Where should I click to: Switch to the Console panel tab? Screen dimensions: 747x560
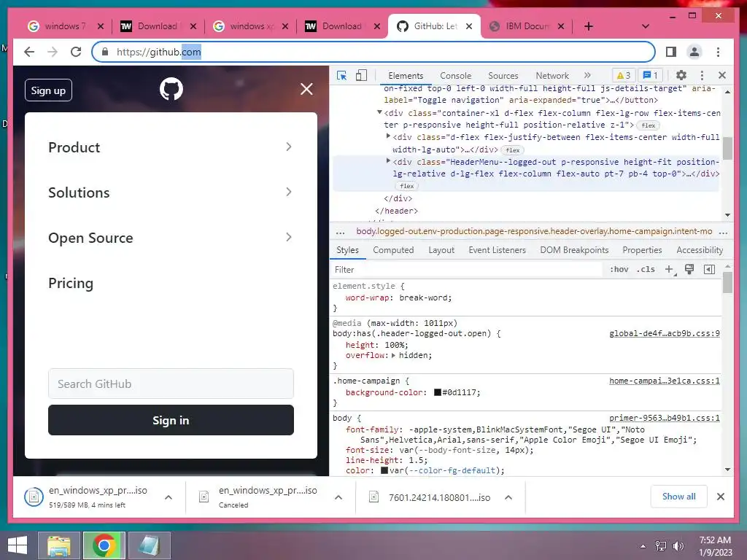coord(455,75)
